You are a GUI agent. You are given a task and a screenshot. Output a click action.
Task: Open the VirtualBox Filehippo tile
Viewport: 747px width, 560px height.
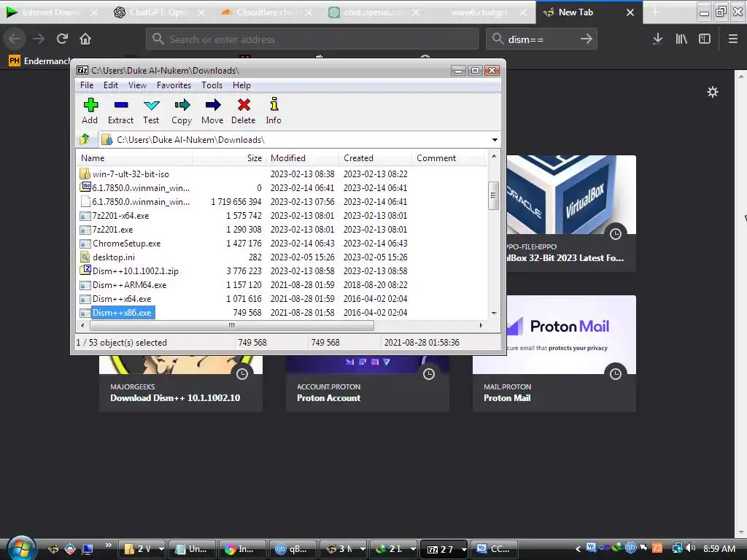point(571,214)
